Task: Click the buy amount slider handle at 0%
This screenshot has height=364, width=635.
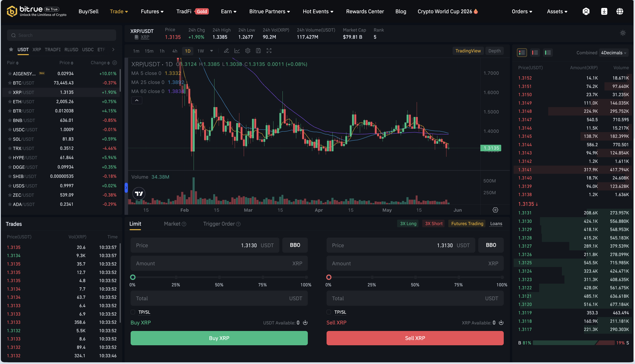Action: coord(133,277)
